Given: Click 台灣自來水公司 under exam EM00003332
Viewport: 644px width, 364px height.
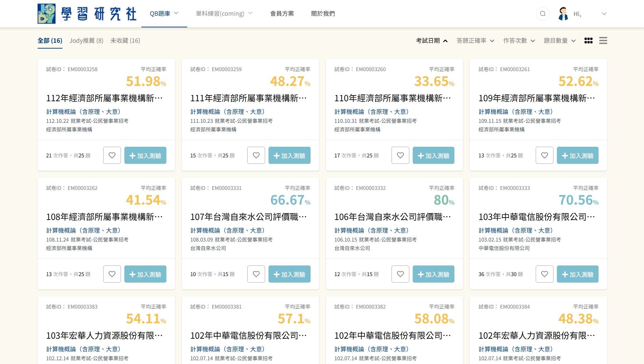Looking at the screenshot, I should click(352, 248).
